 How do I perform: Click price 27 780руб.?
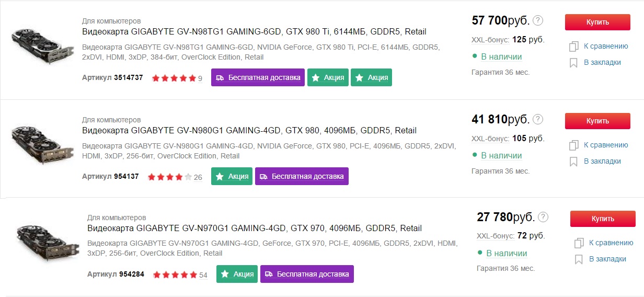click(x=505, y=218)
